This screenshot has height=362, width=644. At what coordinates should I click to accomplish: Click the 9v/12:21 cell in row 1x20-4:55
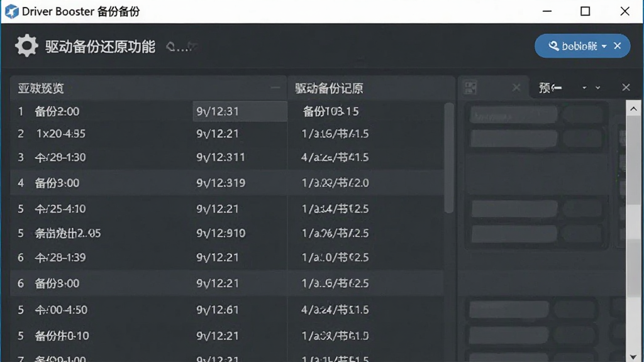click(x=217, y=134)
